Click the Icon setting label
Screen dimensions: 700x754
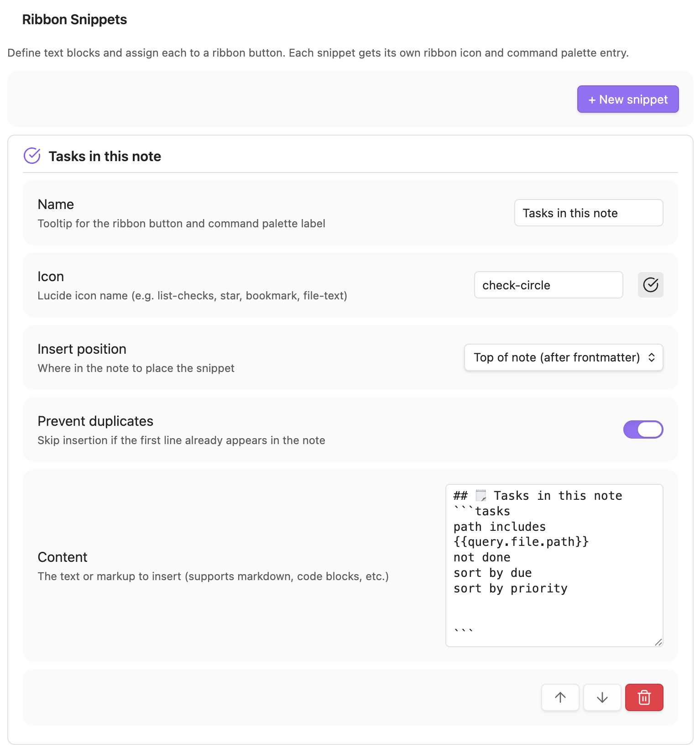click(x=51, y=277)
